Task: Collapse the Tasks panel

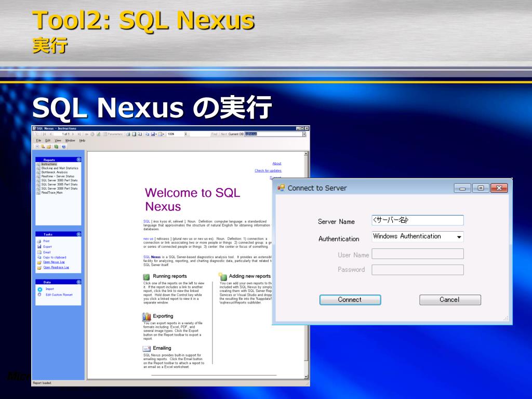Action: pos(78,233)
